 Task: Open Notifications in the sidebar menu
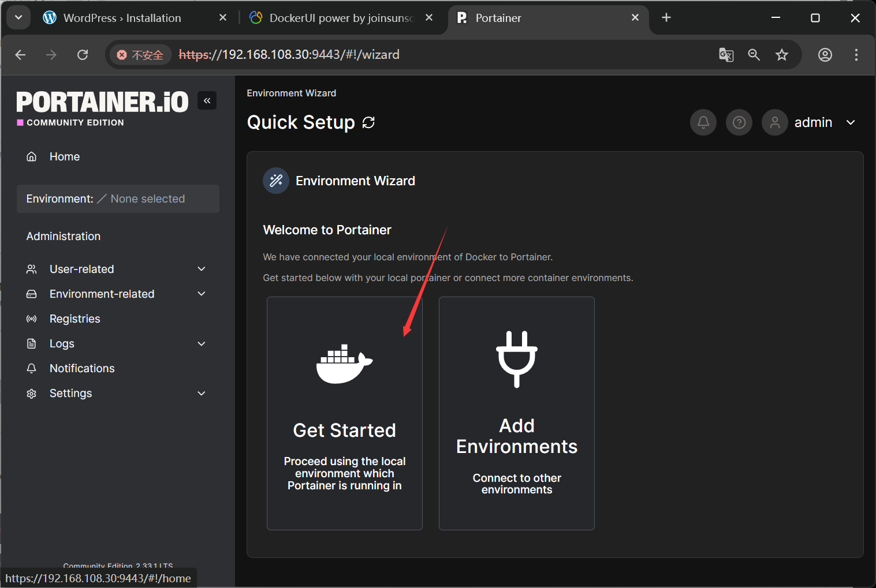click(82, 368)
